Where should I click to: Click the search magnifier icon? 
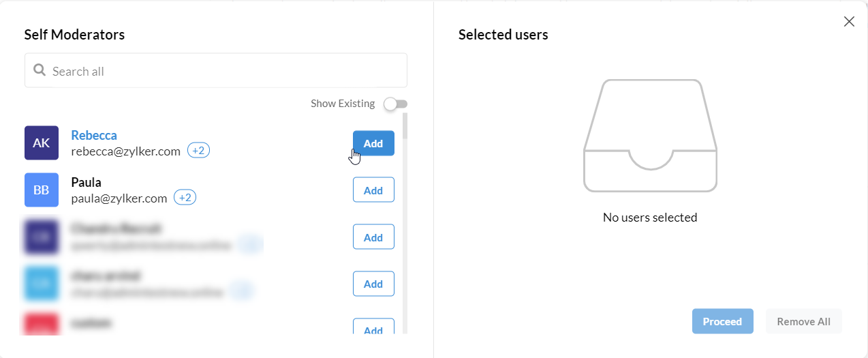(x=40, y=70)
